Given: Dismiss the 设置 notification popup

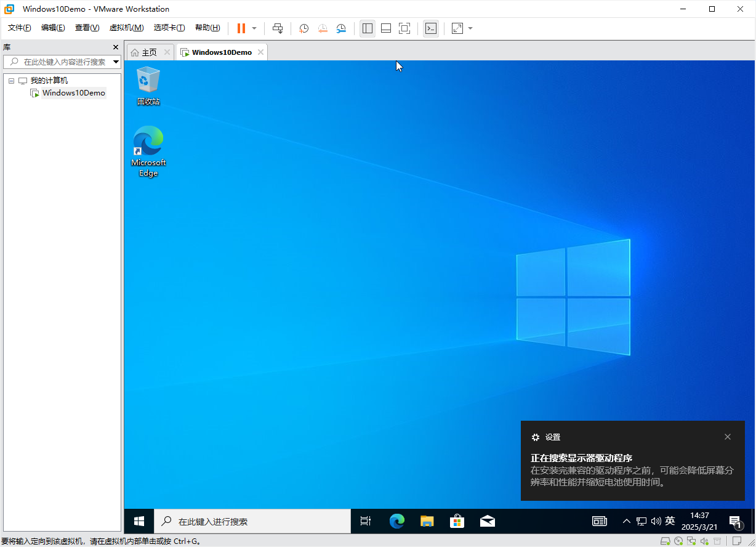Looking at the screenshot, I should [x=728, y=437].
